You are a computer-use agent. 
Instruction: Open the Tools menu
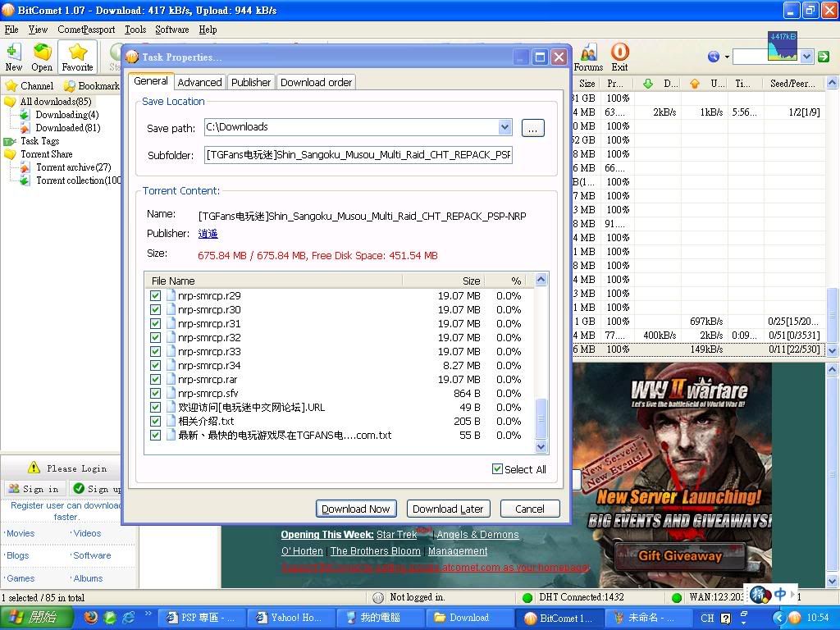click(135, 30)
